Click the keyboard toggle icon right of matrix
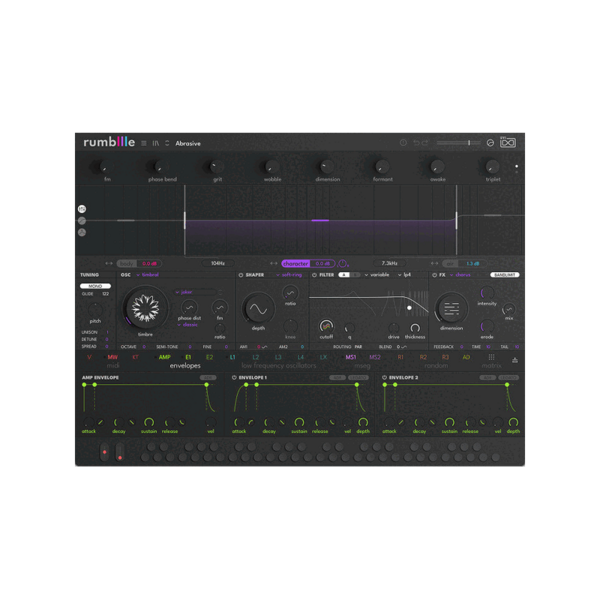This screenshot has width=600, height=600. coord(515,360)
